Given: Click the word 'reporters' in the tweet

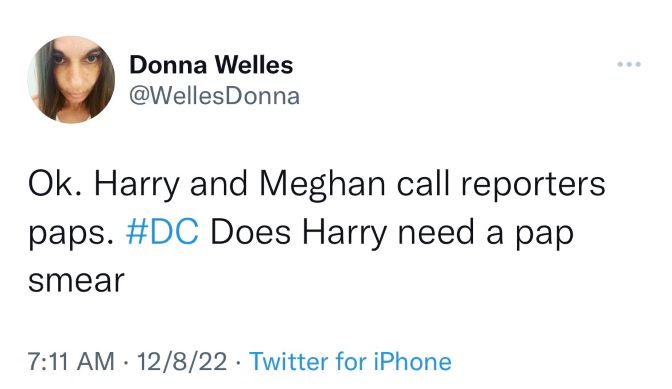Looking at the screenshot, I should [533, 185].
